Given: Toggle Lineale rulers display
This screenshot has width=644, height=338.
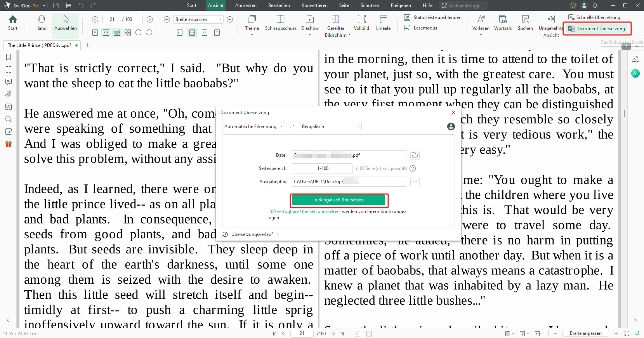Looking at the screenshot, I should click(x=383, y=23).
